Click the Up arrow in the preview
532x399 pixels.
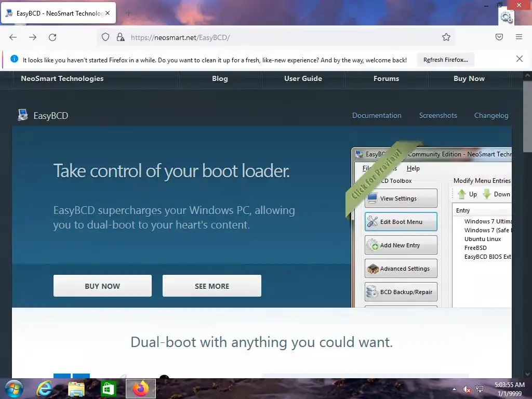467,194
